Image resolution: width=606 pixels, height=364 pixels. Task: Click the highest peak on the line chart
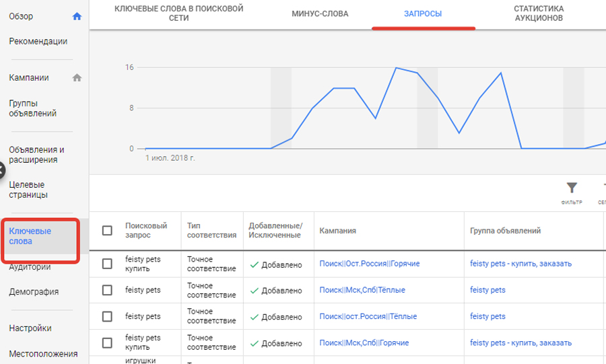click(396, 68)
